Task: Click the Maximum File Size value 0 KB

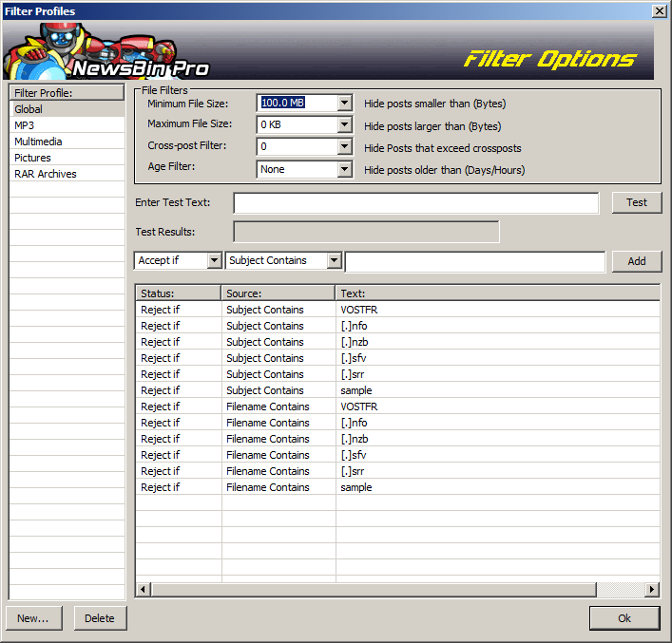Action: tap(297, 125)
